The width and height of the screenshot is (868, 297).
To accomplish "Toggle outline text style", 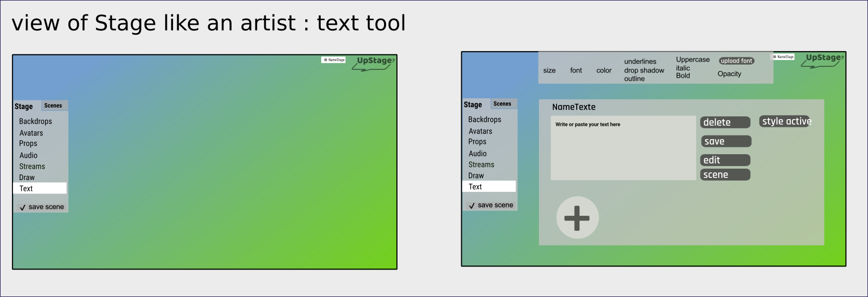I will (634, 79).
